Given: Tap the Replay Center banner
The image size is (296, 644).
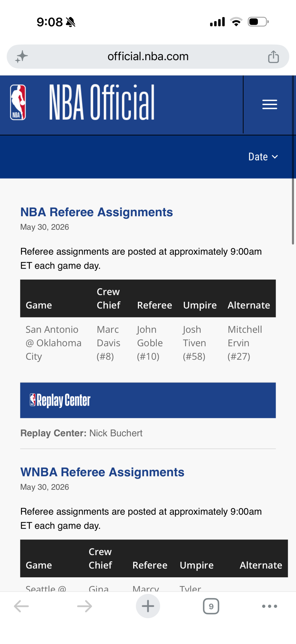Looking at the screenshot, I should (x=148, y=400).
